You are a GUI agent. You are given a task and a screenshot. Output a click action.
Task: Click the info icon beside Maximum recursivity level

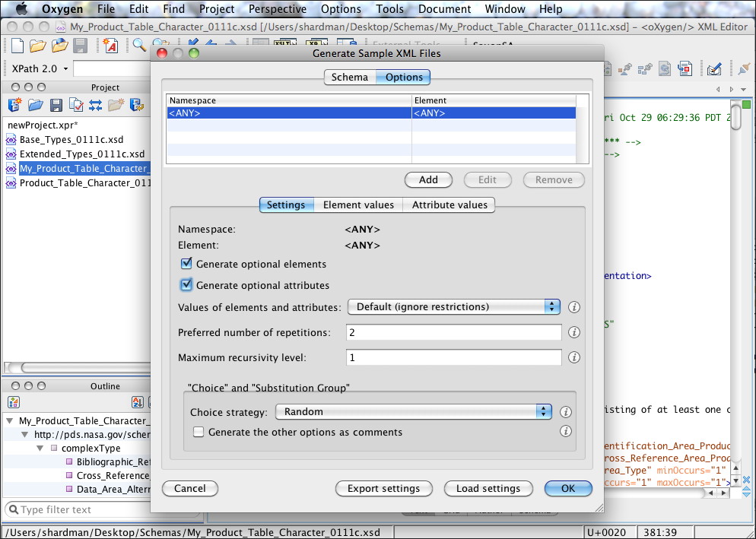[573, 357]
